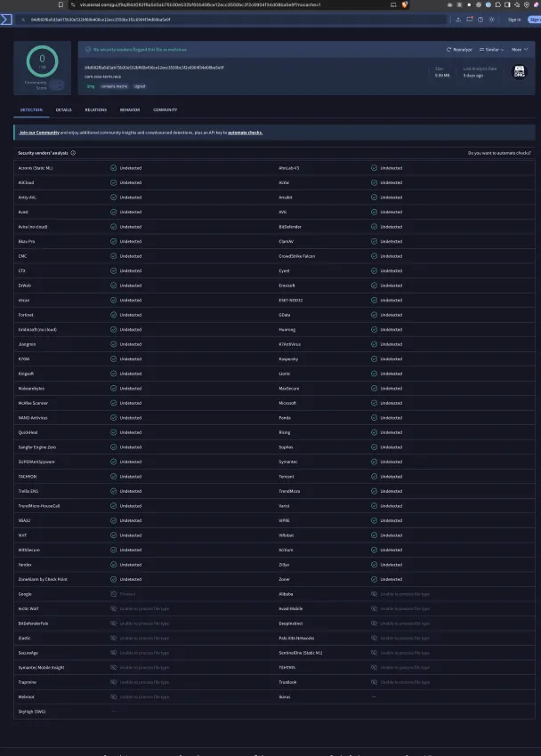
Task: Open the notifications icon in the header
Action: (x=469, y=20)
